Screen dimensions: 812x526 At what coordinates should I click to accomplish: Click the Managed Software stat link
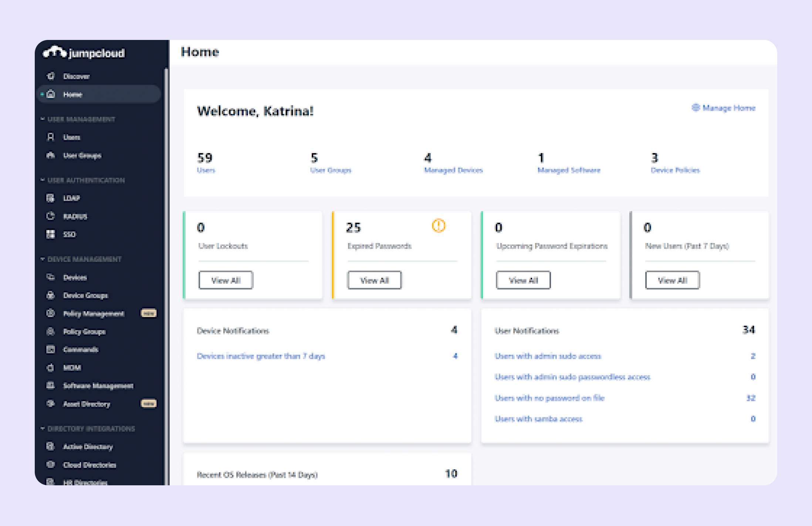coord(569,170)
